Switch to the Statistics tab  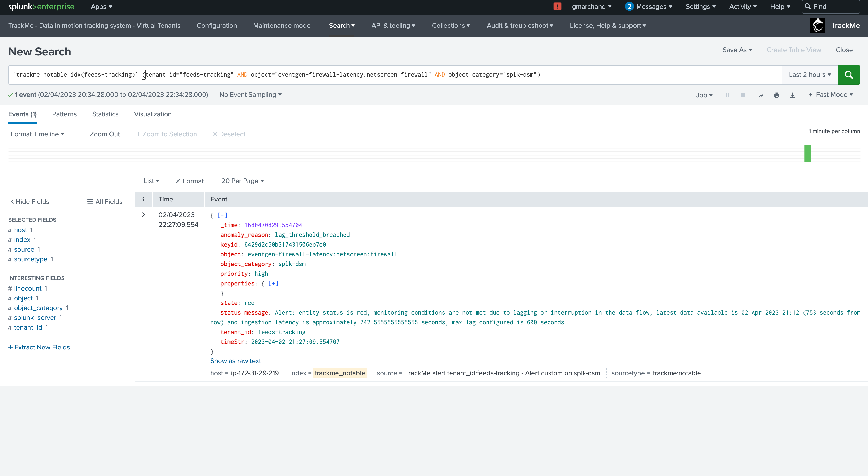pos(105,114)
